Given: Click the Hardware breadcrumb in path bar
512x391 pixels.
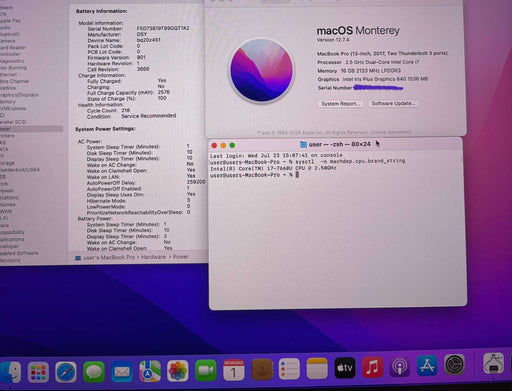Looking at the screenshot, I should (x=153, y=257).
